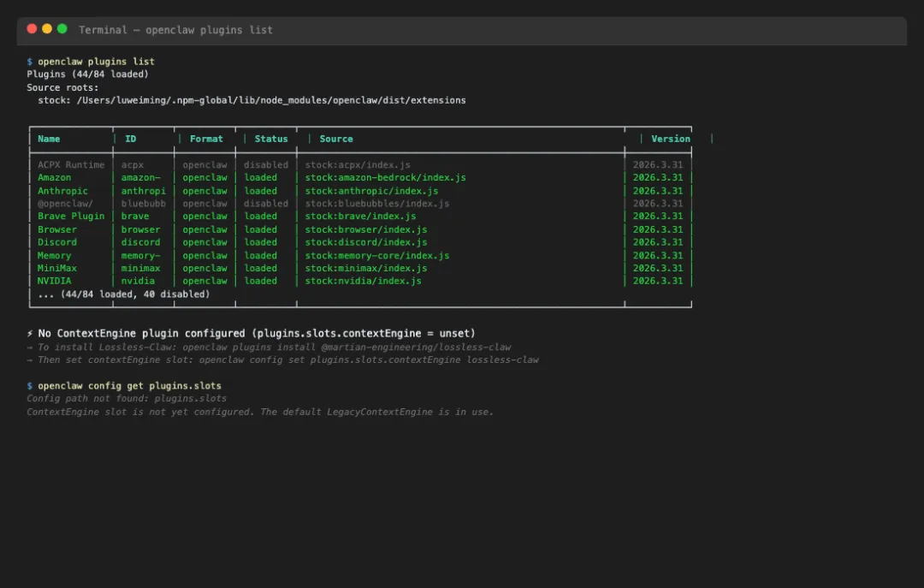Click 'ACPX Runtime' plugin name
This screenshot has height=588, width=924.
point(71,165)
